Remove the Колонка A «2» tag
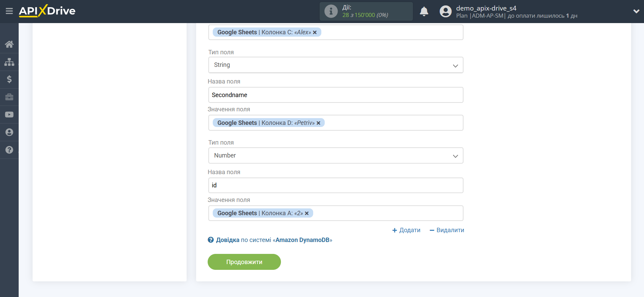Image resolution: width=644 pixels, height=297 pixels. (x=307, y=214)
